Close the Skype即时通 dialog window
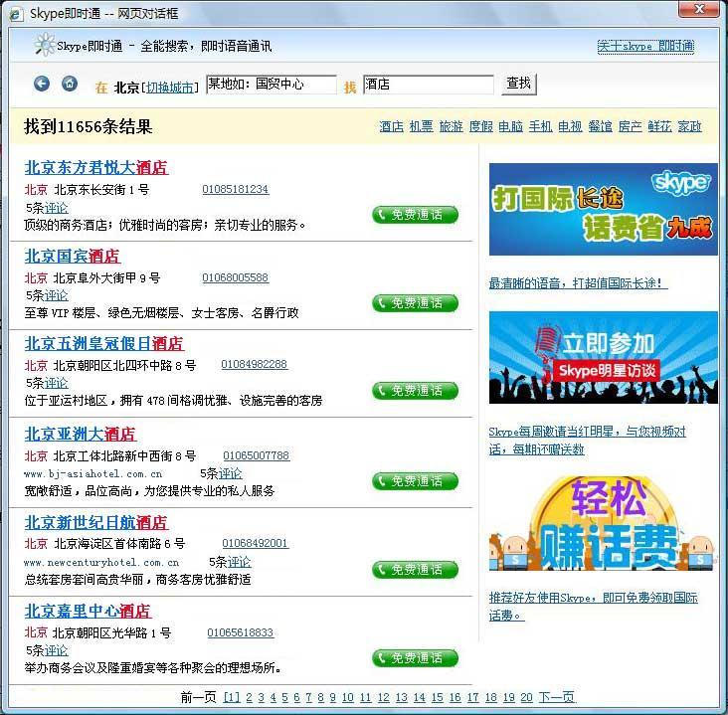Image resolution: width=728 pixels, height=715 pixels. pos(700,9)
